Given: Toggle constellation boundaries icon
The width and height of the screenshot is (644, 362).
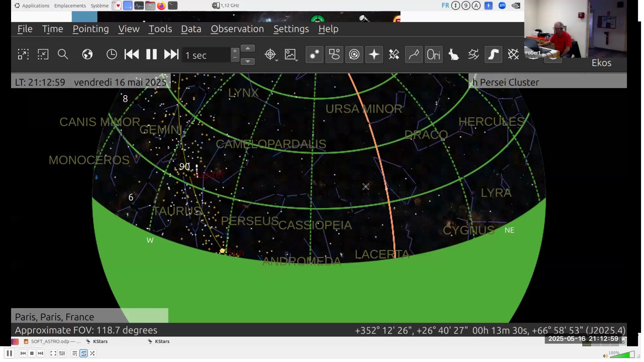Looking at the screenshot, I should tap(473, 54).
